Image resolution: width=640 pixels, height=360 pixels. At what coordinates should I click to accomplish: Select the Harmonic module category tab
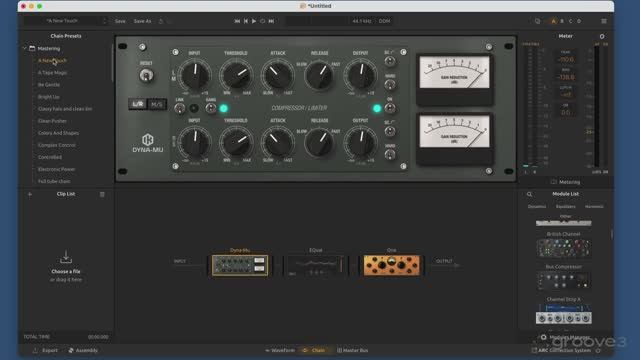pos(594,207)
